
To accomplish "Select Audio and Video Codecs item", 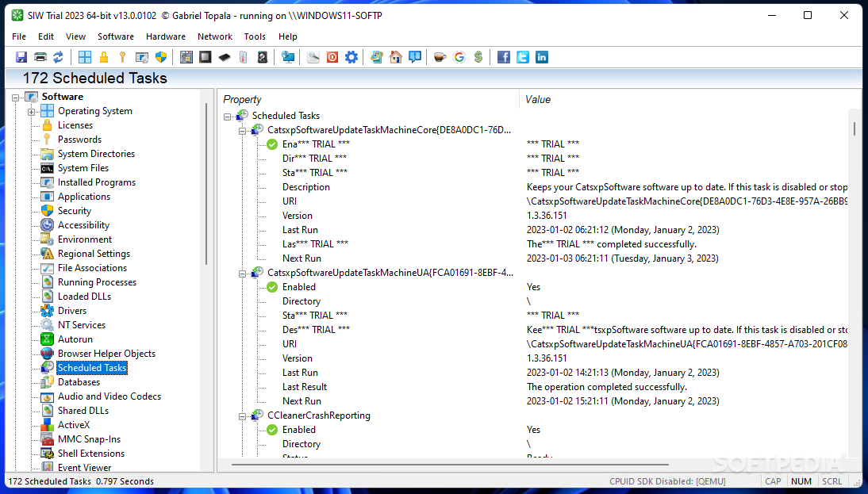I will point(109,396).
